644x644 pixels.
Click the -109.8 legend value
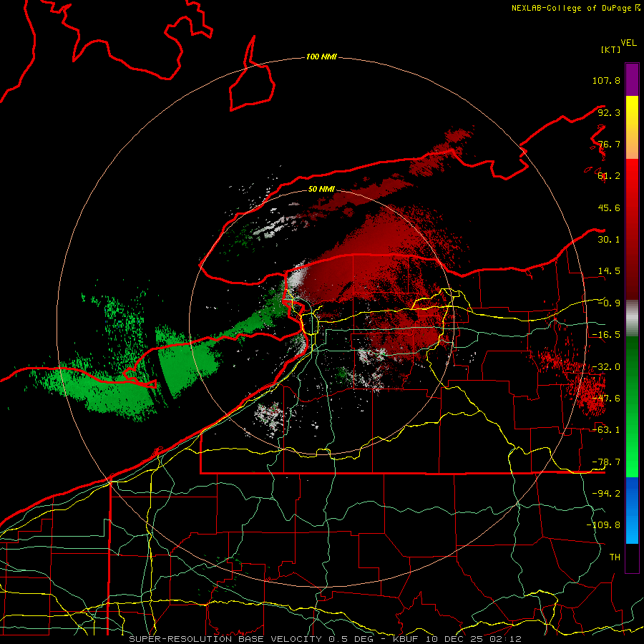tap(603, 525)
